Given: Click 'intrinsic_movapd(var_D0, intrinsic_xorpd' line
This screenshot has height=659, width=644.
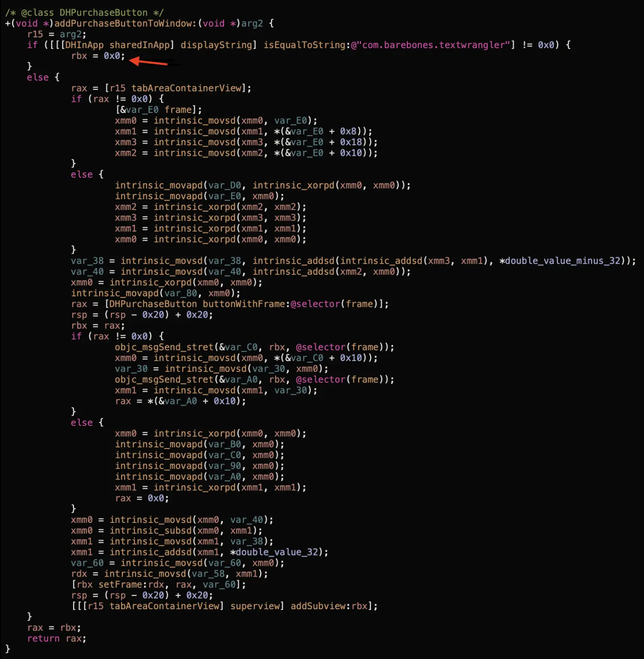Looking at the screenshot, I should tap(263, 185).
